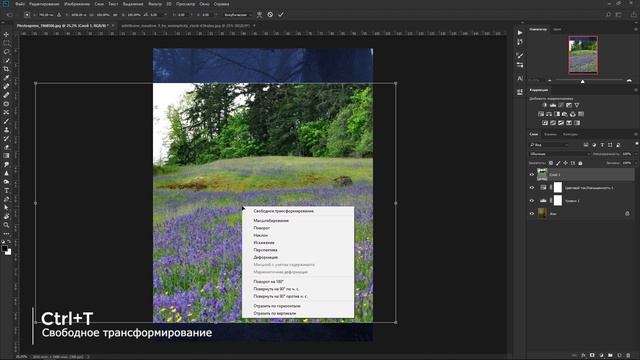Select the Zoom magnifier tool
This screenshot has height=360, width=640.
tap(6, 225)
